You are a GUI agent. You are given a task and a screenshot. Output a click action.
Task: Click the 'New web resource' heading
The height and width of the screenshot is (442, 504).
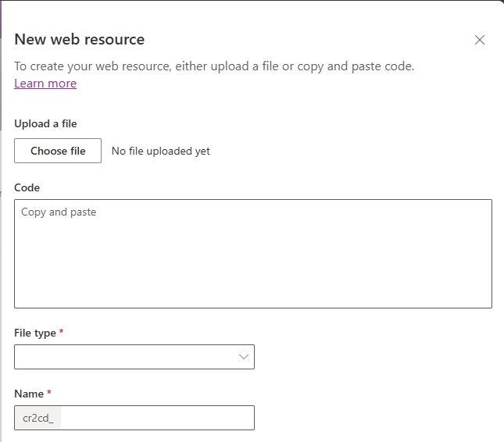[80, 39]
